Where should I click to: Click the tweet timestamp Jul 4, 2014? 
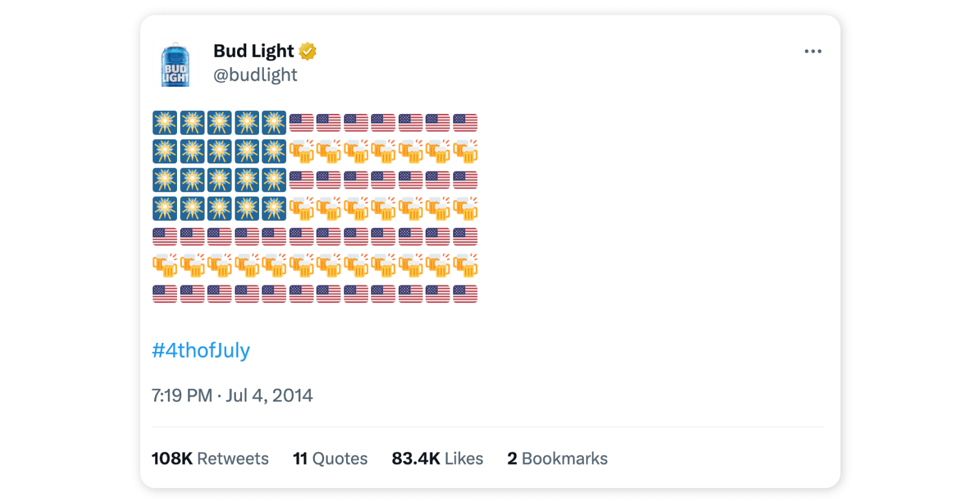(233, 395)
